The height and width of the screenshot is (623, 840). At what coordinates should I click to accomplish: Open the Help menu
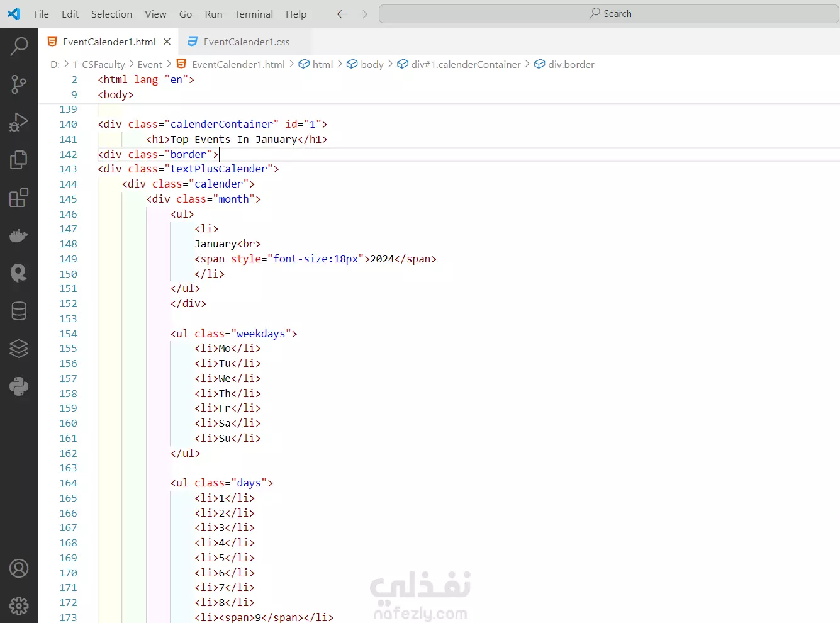[x=296, y=14]
